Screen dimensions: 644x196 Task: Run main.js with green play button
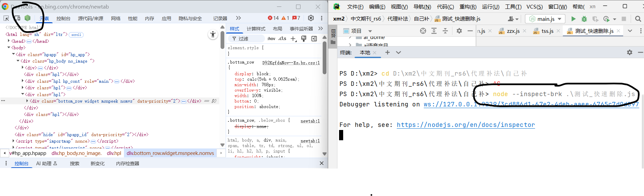click(x=573, y=19)
